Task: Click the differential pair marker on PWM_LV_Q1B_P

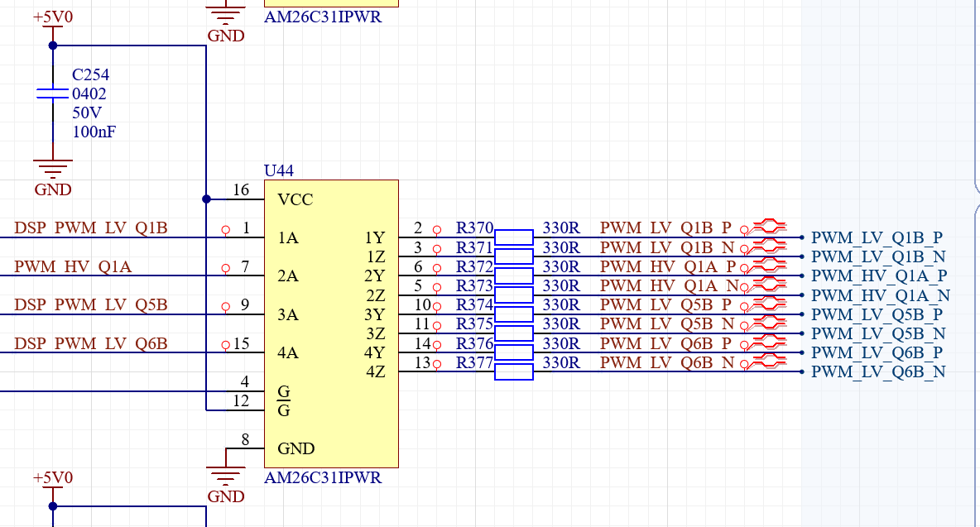Action: pos(769,226)
